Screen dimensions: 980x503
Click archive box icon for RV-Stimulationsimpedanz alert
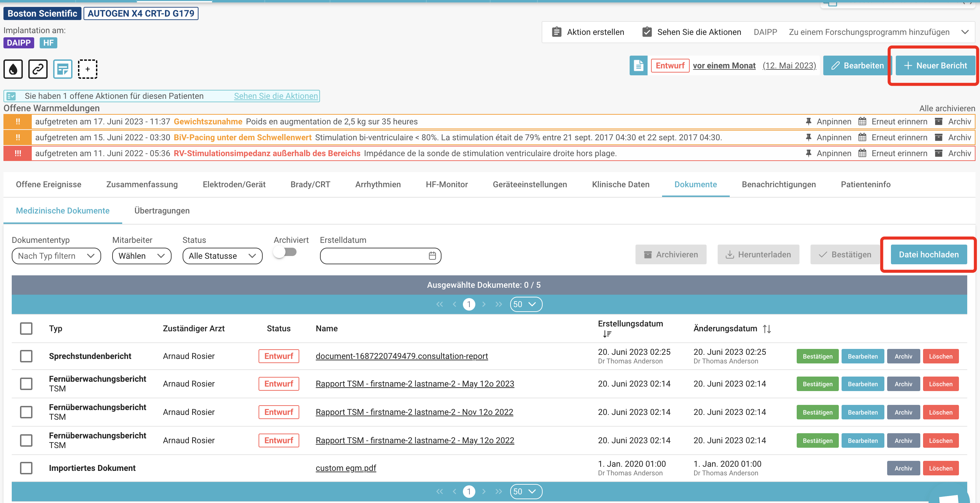point(939,153)
